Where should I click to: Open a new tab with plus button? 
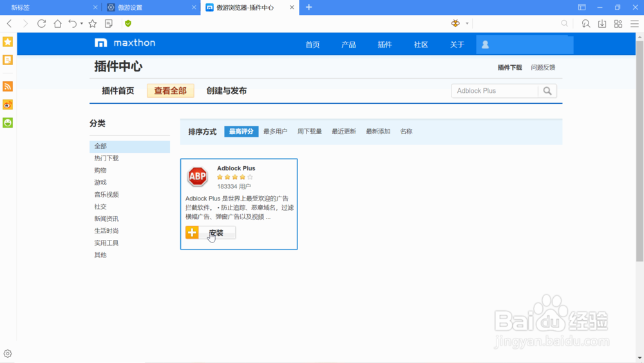(309, 7)
